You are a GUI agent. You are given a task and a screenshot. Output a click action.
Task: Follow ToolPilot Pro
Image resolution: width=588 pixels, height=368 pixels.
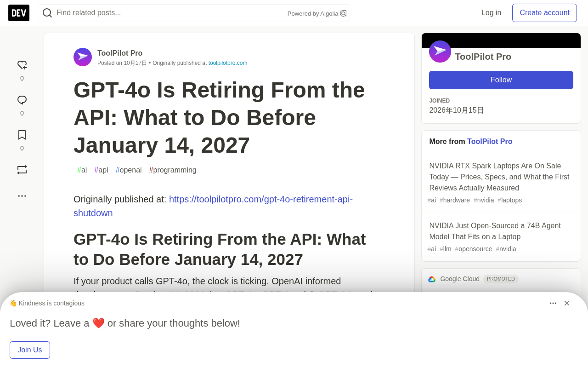(x=501, y=80)
